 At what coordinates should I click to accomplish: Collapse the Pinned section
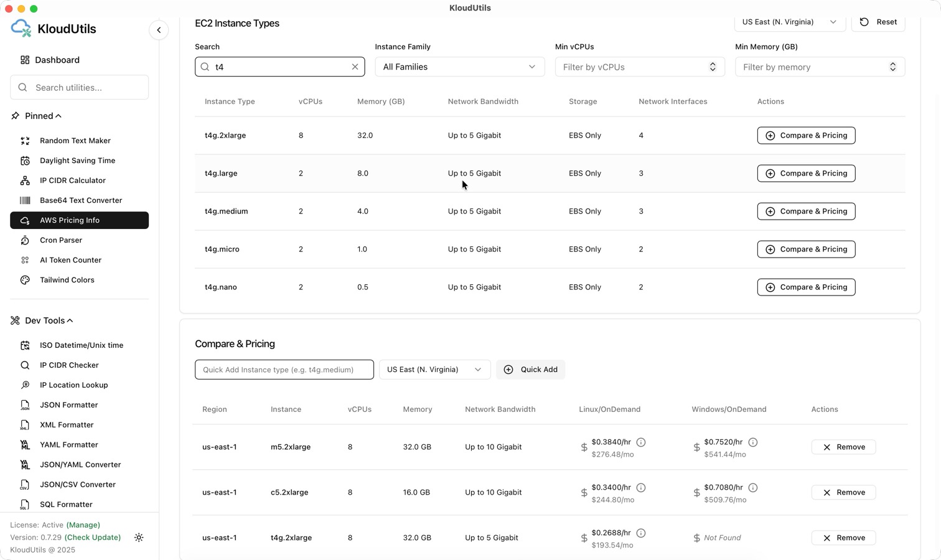coord(58,116)
